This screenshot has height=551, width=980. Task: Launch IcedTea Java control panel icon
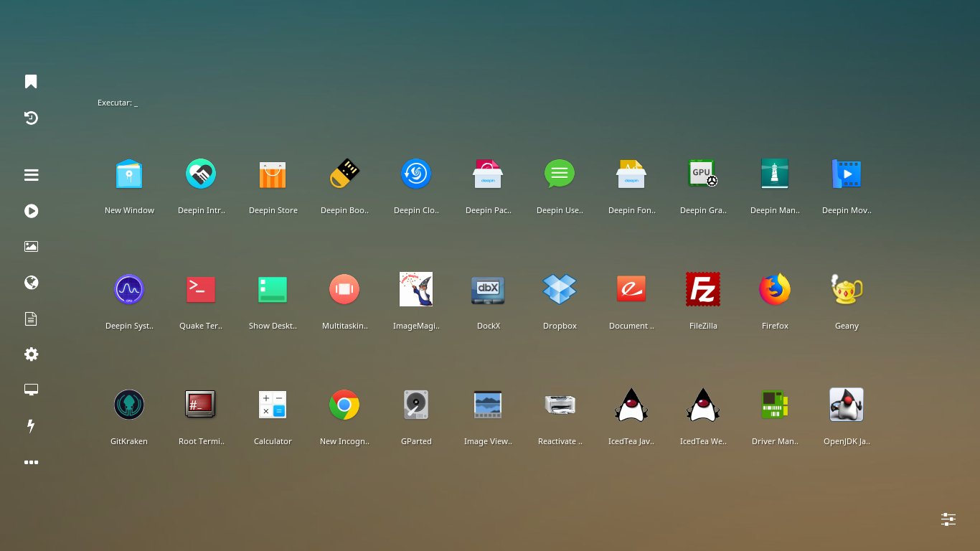(x=631, y=405)
